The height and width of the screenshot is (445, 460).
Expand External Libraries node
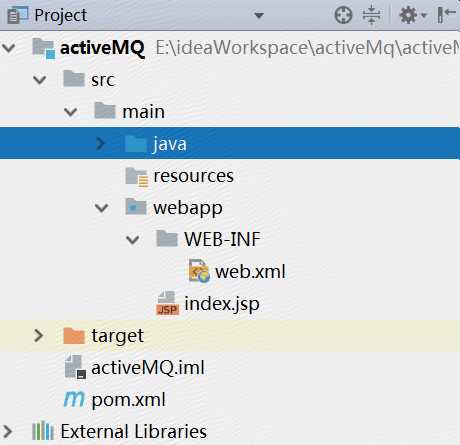click(7, 431)
